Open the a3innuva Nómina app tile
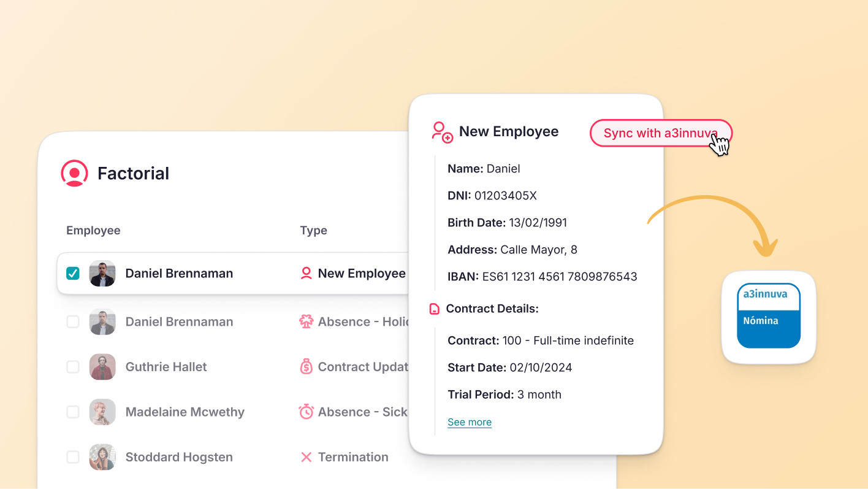 pyautogui.click(x=769, y=317)
